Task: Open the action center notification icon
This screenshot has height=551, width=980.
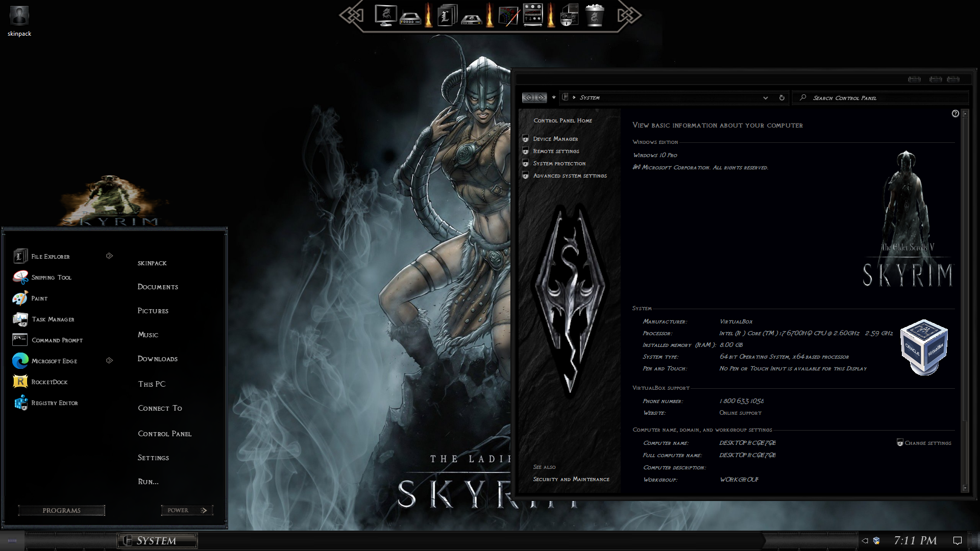Action: (958, 541)
